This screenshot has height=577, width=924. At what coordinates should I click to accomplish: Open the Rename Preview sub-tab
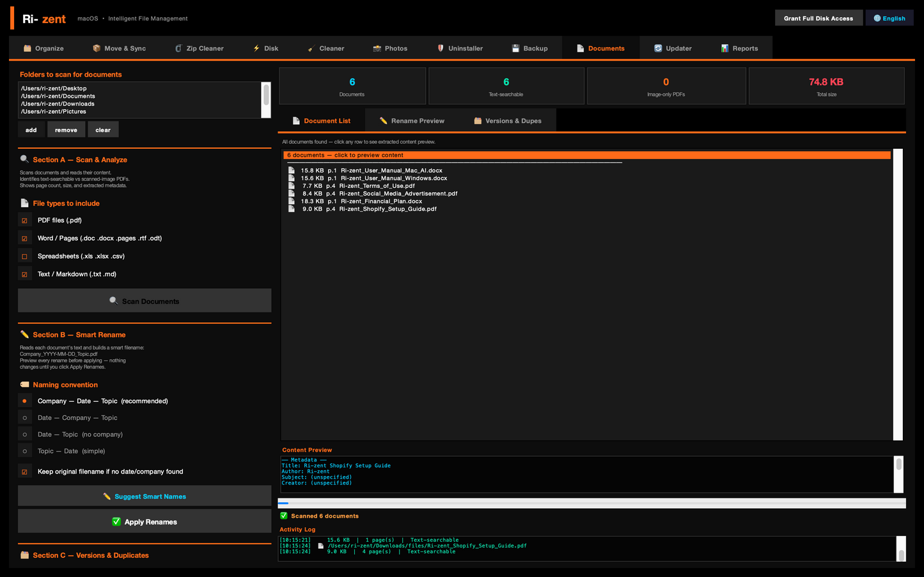[412, 120]
